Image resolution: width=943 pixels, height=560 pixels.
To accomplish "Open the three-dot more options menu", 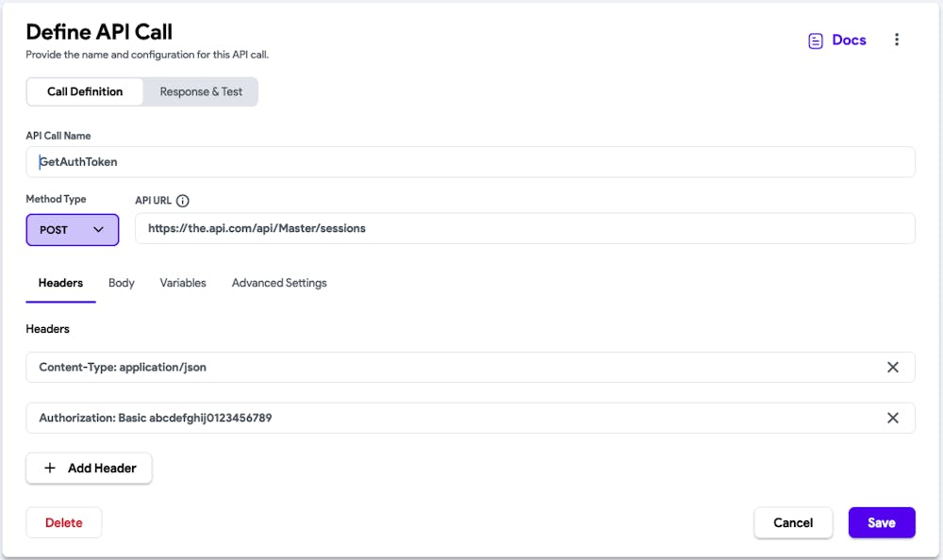I will point(897,40).
